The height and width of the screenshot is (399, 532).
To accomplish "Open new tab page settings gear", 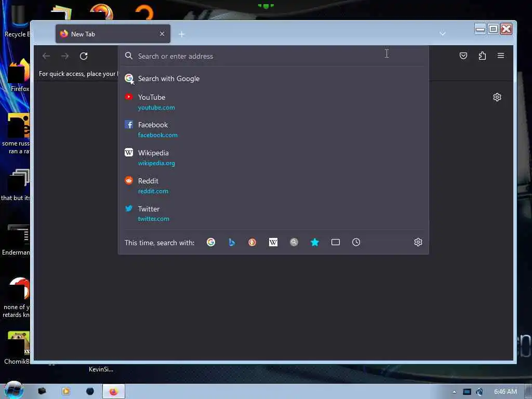I will click(497, 97).
